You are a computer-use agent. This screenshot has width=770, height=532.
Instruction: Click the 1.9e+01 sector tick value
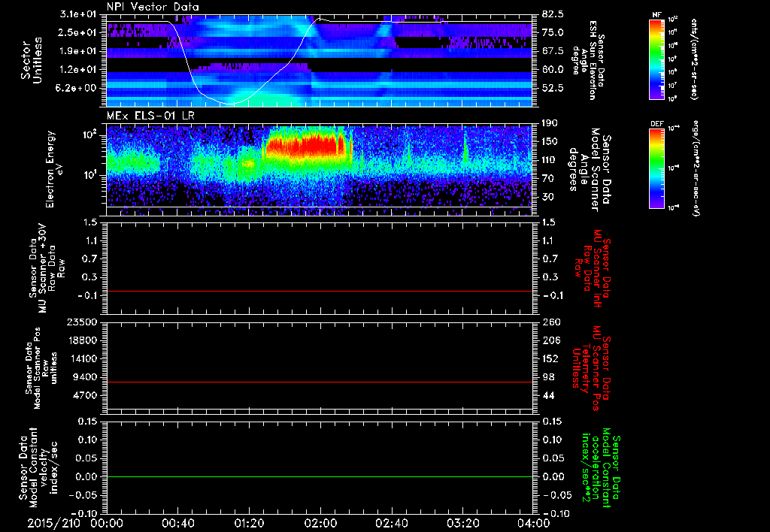pos(77,51)
